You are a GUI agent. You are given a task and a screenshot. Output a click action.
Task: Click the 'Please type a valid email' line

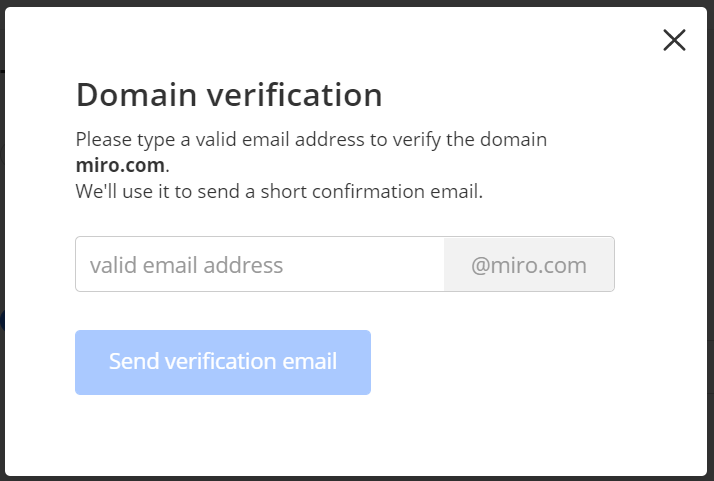(x=311, y=140)
